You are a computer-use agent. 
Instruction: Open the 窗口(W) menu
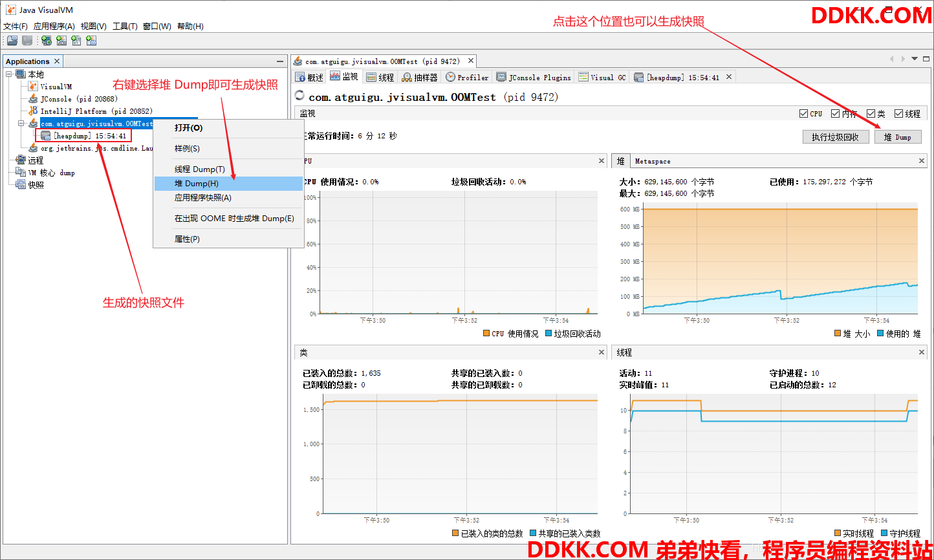click(157, 27)
